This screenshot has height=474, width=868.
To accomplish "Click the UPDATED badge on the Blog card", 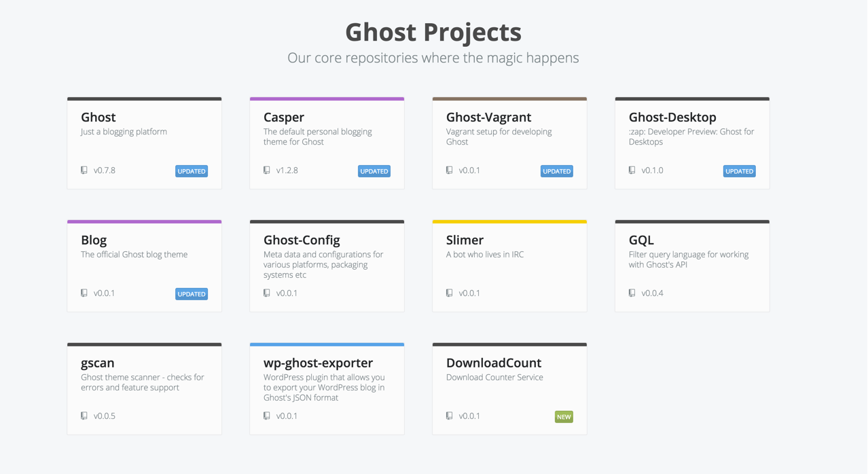I will [x=192, y=294].
